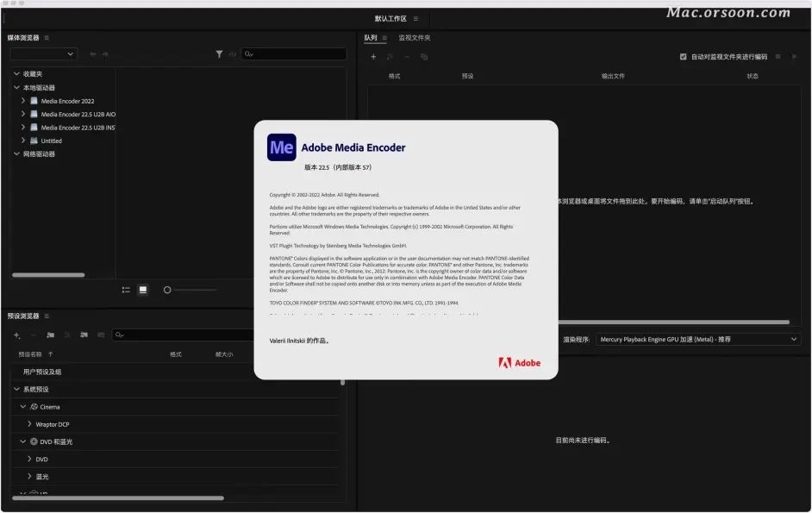
Task: Click the 格式 column header in Queue
Action: 395,76
